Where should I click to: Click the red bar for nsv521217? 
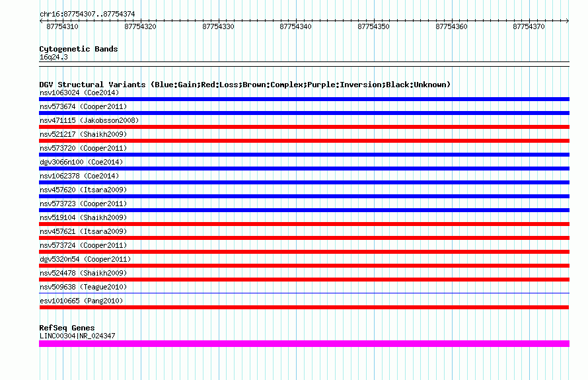click(304, 141)
